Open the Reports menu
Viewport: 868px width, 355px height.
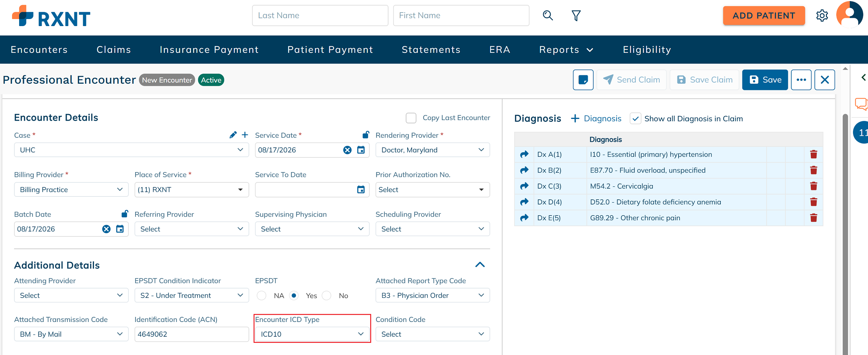pos(566,50)
